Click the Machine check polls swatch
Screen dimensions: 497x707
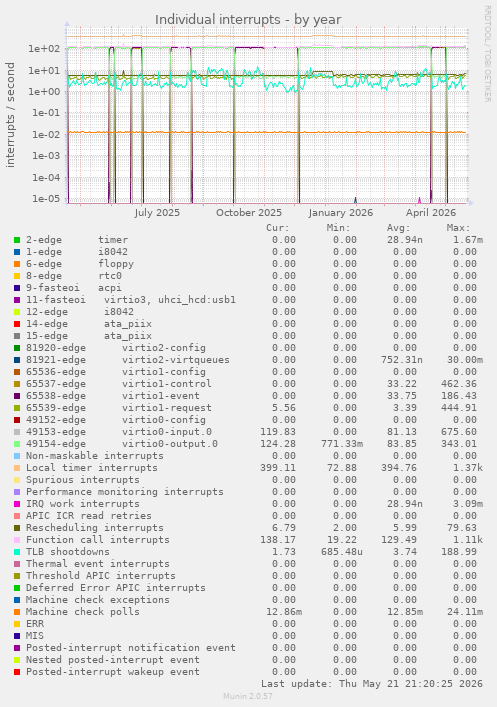click(x=17, y=612)
